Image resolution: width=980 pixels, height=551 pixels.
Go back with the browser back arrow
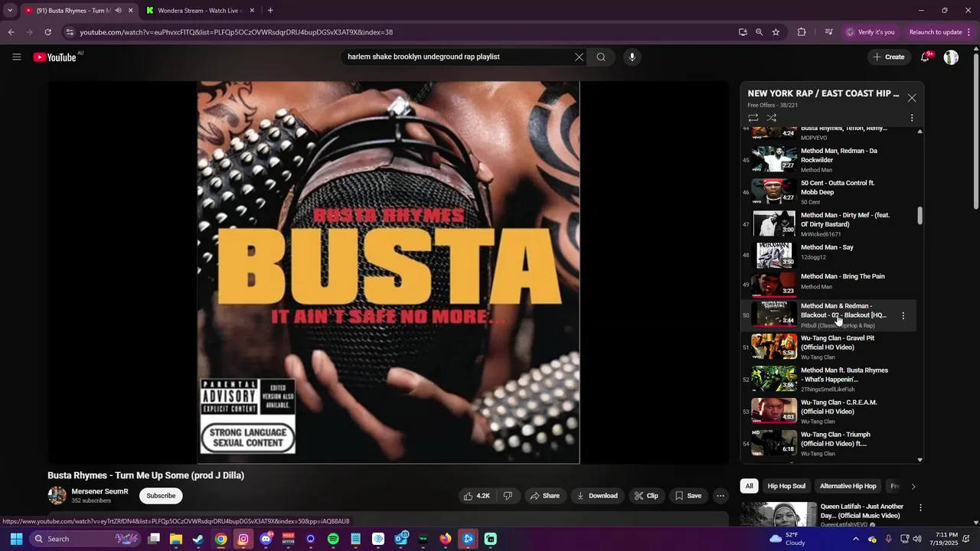11,32
